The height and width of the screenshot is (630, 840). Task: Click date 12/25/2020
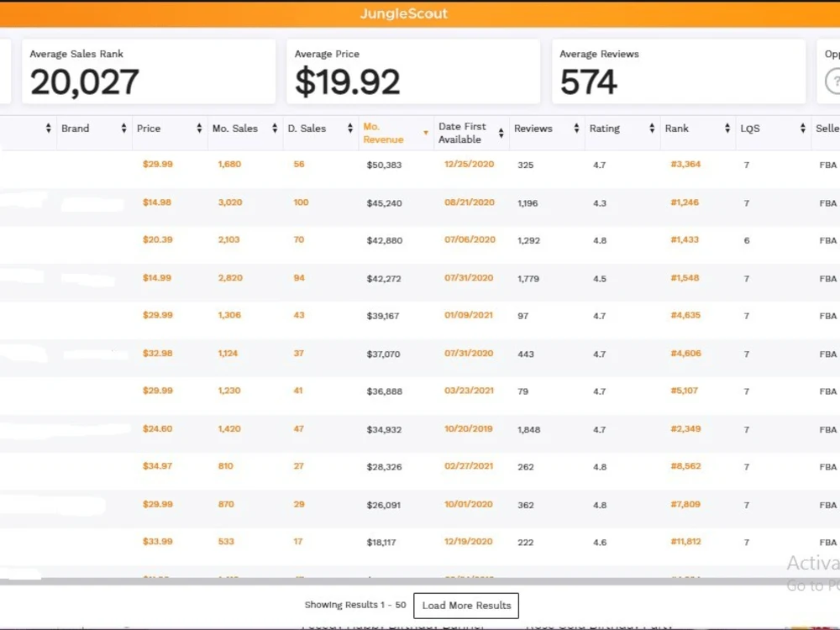[469, 164]
